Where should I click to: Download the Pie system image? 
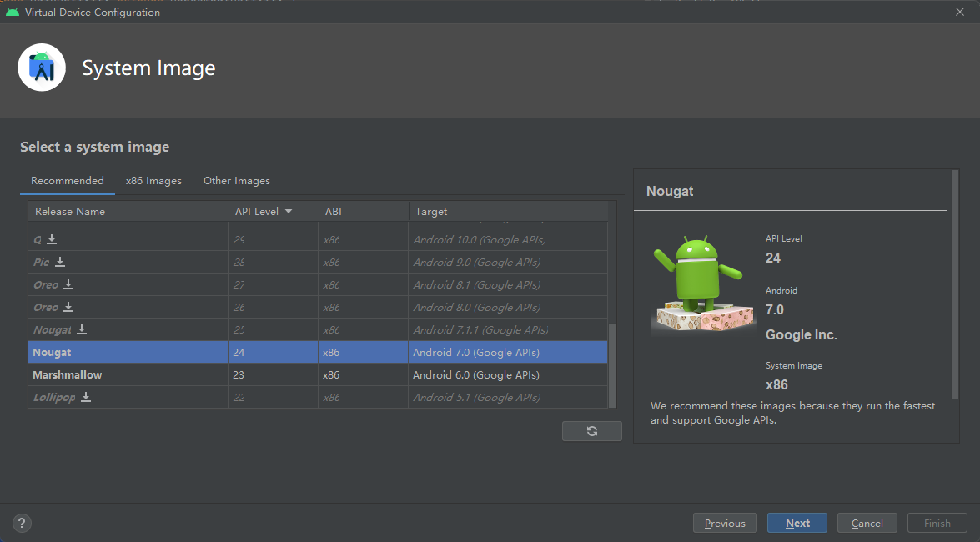coord(60,262)
